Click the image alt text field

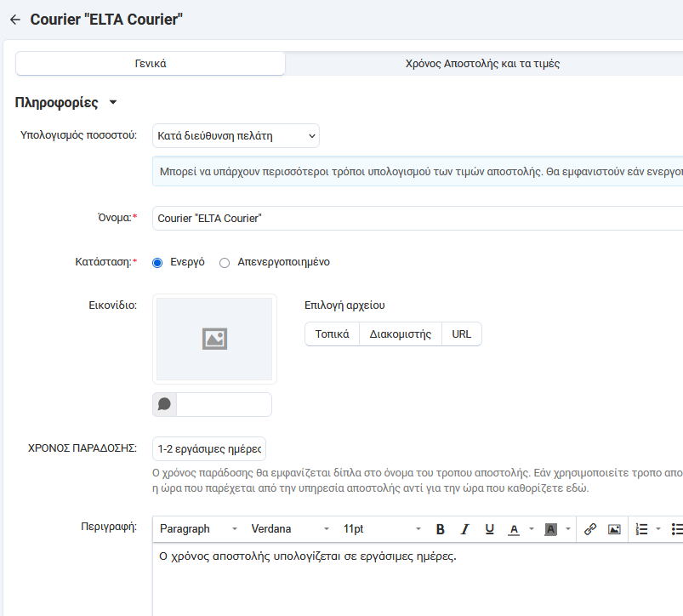coord(224,404)
